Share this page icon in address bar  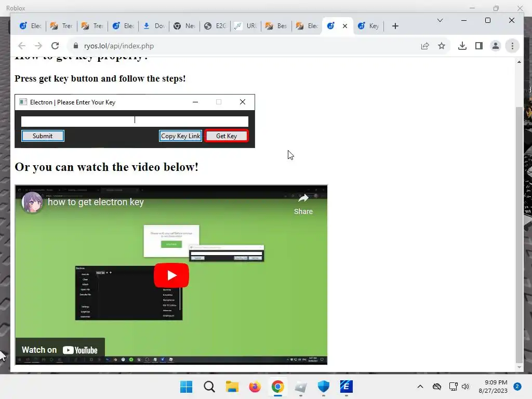[425, 46]
